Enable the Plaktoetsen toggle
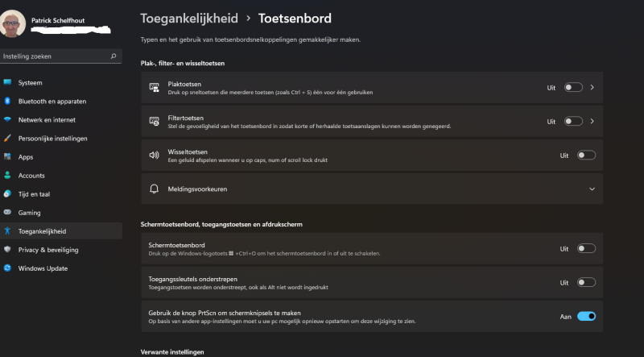Screen dimensions: 644x357 pyautogui.click(x=573, y=87)
